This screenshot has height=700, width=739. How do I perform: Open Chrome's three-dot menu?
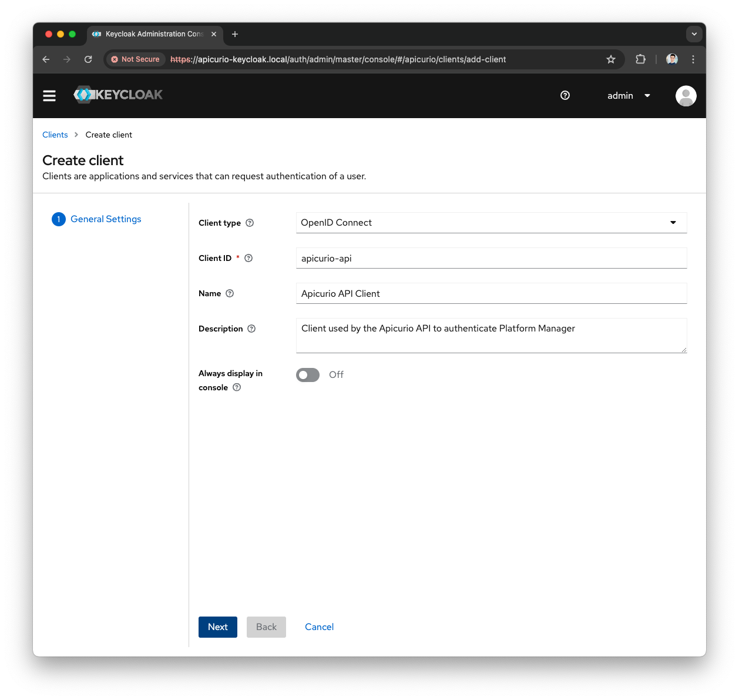pyautogui.click(x=693, y=59)
